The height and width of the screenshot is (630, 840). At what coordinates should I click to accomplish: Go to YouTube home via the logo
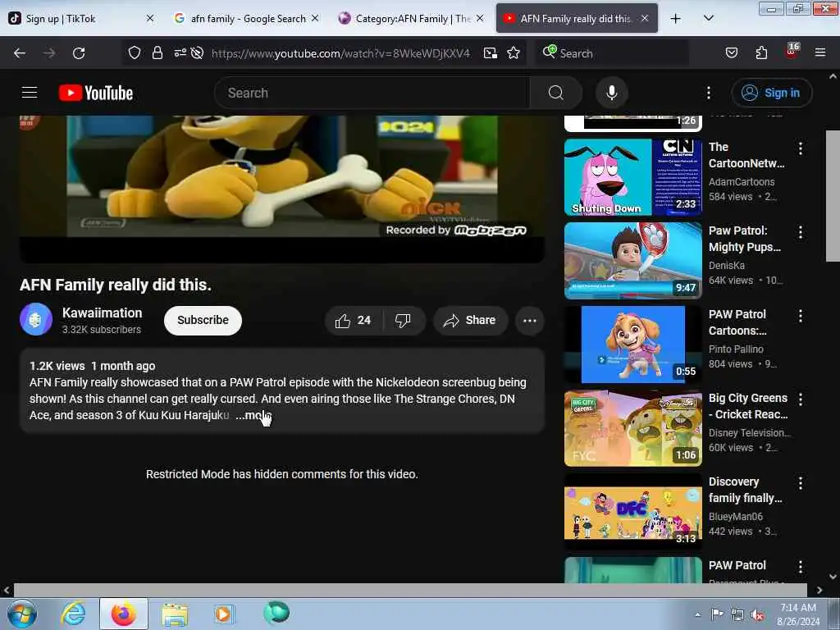96,93
